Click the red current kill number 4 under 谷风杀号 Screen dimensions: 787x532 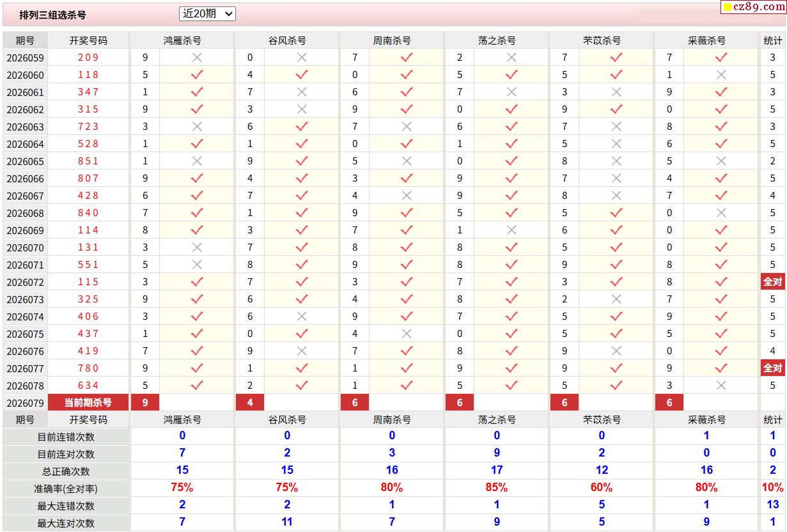pyautogui.click(x=250, y=403)
